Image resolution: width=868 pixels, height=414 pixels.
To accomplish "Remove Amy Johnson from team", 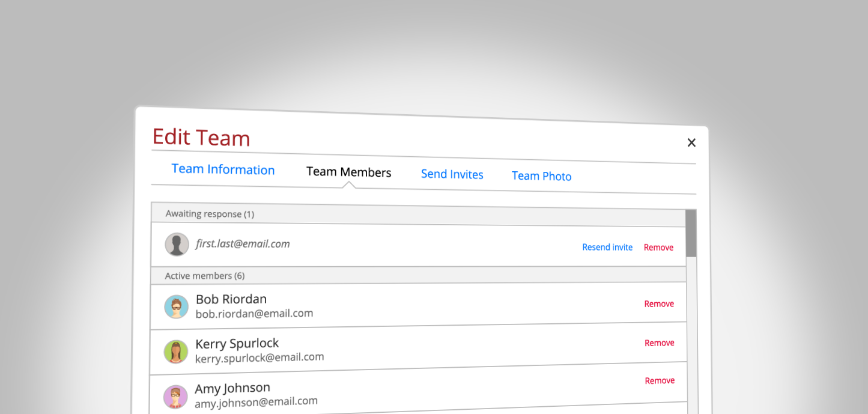I will pos(660,381).
